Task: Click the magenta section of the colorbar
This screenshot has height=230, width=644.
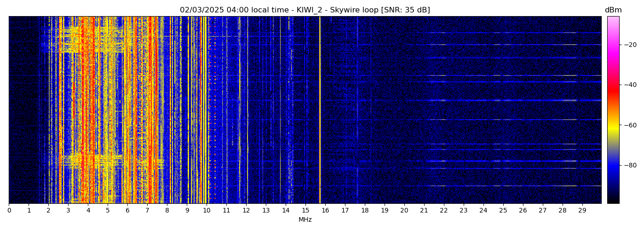Action: coord(613,53)
